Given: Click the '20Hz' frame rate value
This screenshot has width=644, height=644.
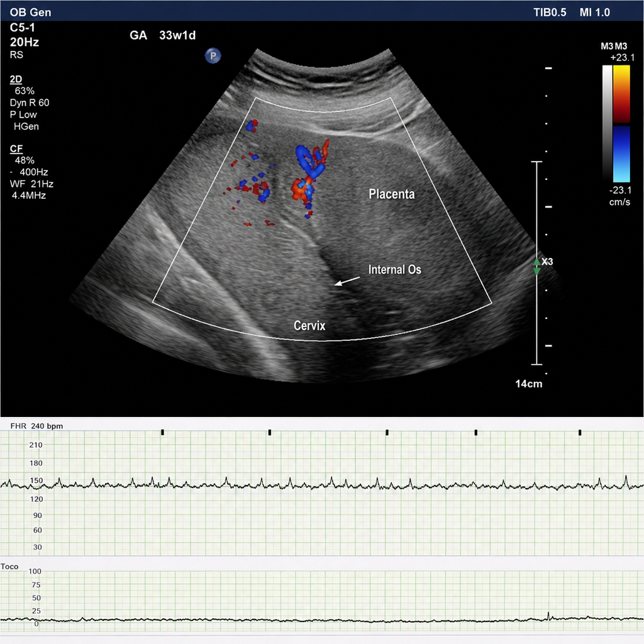Looking at the screenshot, I should (x=25, y=42).
